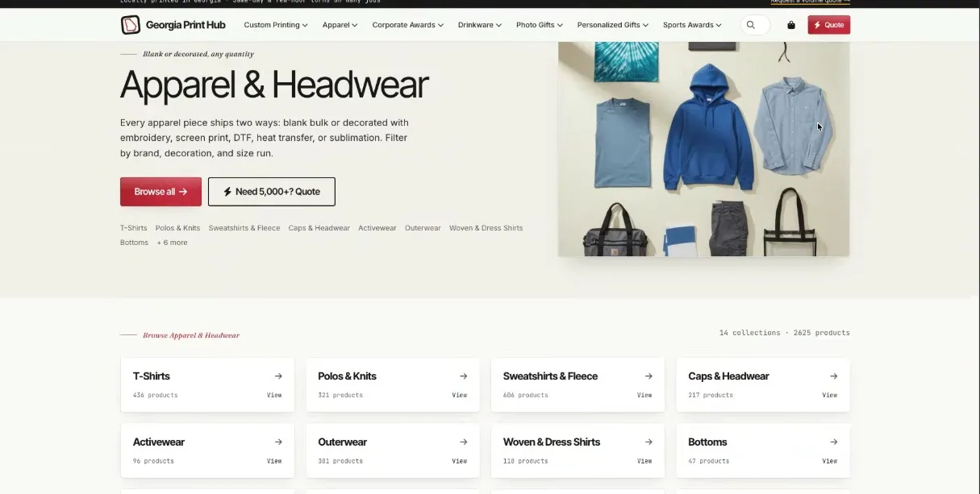The image size is (980, 494).
Task: Click the arrow icon on Caps & Headwear card
Action: [834, 376]
